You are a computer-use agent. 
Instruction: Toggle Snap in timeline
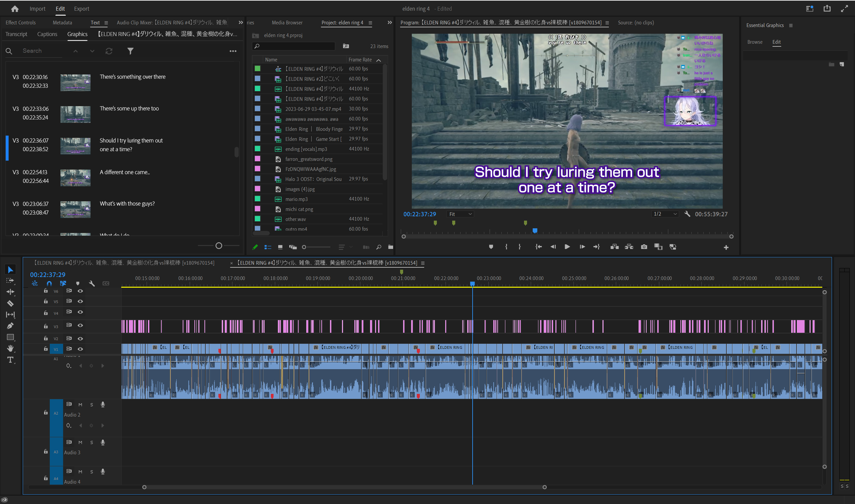click(x=49, y=283)
